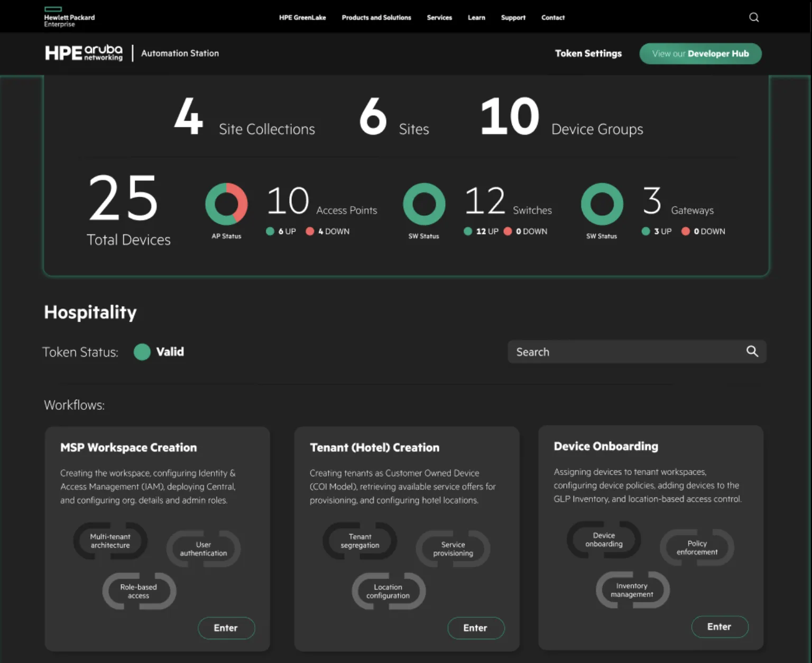Image resolution: width=812 pixels, height=663 pixels.
Task: Click the magnifier icon in workflow search
Action: tap(752, 352)
